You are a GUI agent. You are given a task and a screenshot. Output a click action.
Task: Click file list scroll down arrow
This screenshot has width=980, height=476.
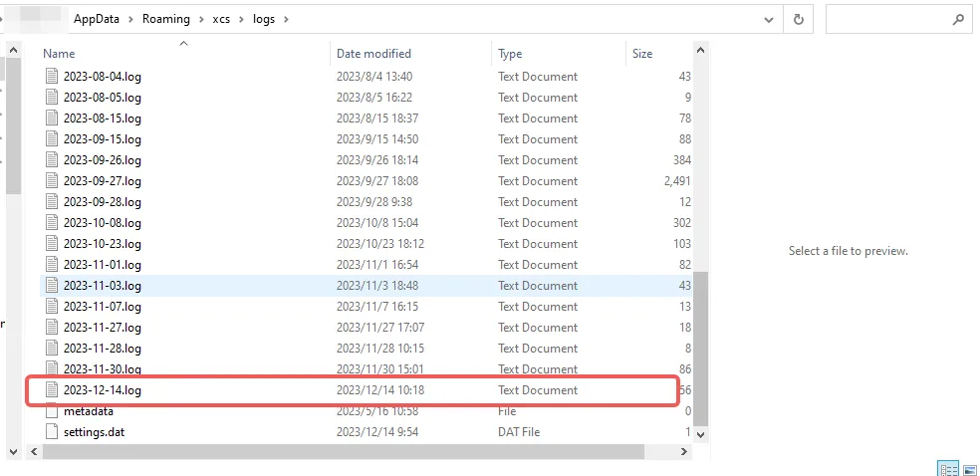pyautogui.click(x=700, y=434)
